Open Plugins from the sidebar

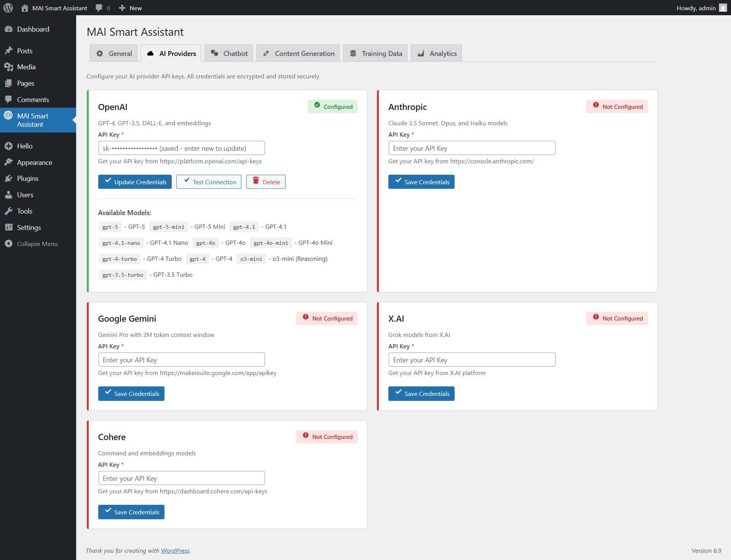click(x=27, y=179)
